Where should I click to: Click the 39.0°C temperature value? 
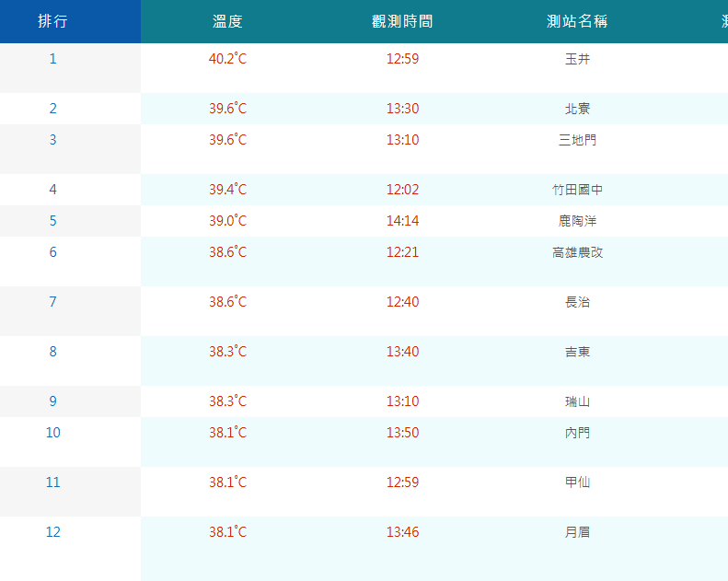tap(227, 220)
